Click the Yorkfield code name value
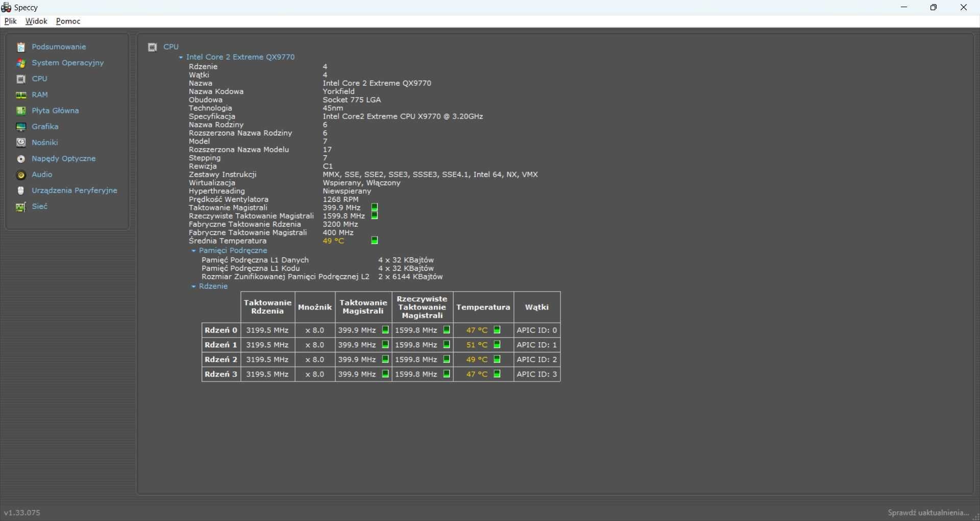 [338, 91]
